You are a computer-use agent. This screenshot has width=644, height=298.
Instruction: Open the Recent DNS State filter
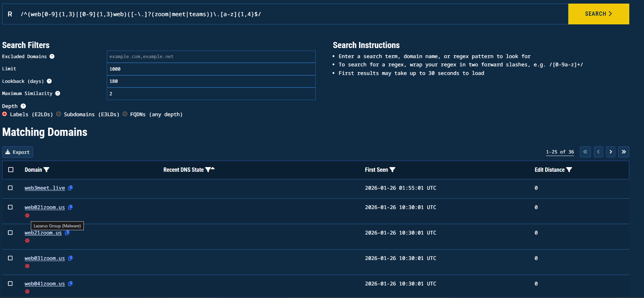click(x=208, y=170)
